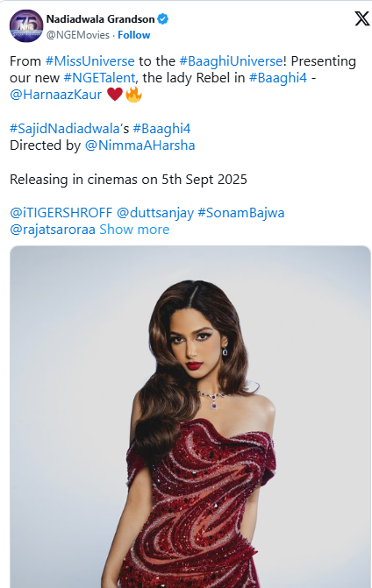Open the attached photo in red dress
The image size is (372, 588).
pyautogui.click(x=190, y=416)
